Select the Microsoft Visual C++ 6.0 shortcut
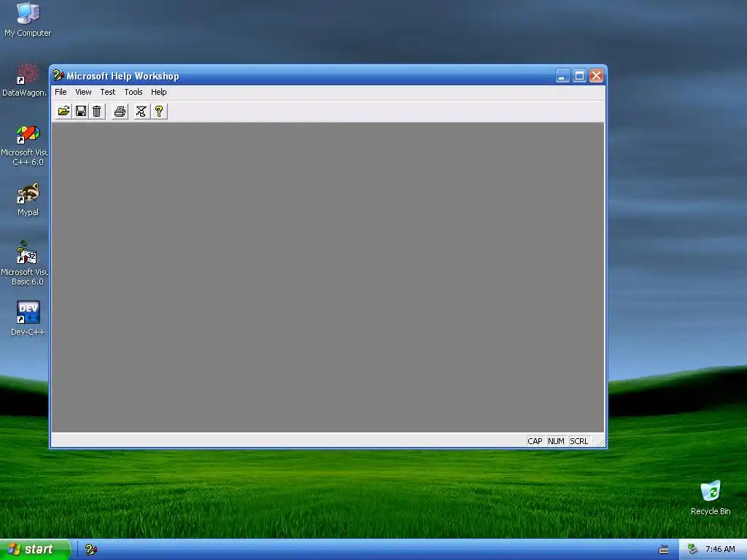Viewport: 747px width, 560px height. point(25,145)
